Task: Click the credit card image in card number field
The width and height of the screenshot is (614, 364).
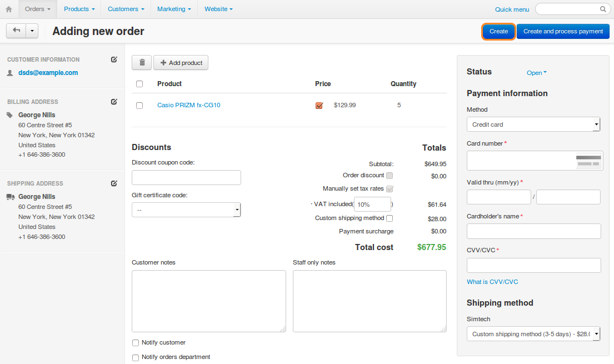Action: pyautogui.click(x=588, y=160)
